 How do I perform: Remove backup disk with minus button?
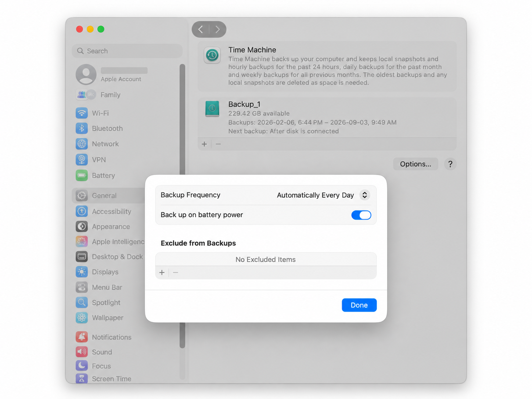218,144
